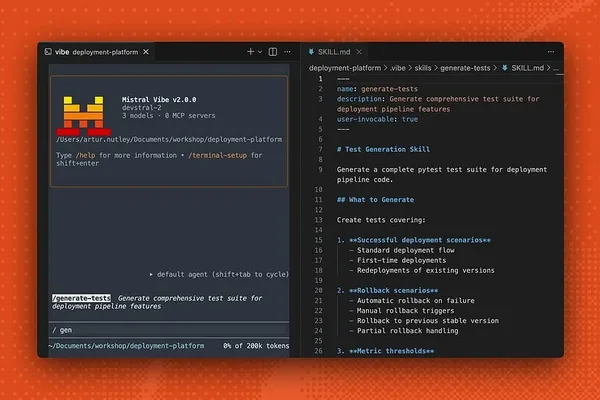Screen dimensions: 600x400
Task: Click the plus icon for new terminal
Action: (x=250, y=51)
